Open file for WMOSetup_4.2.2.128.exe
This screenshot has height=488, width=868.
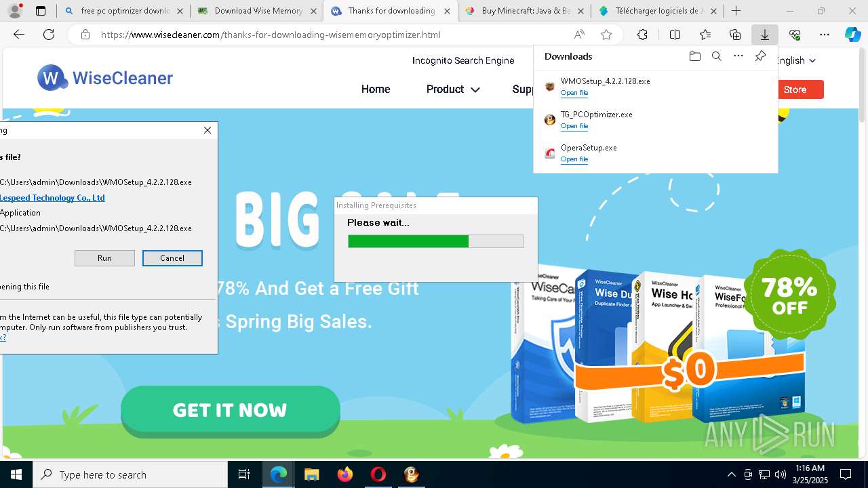click(574, 93)
